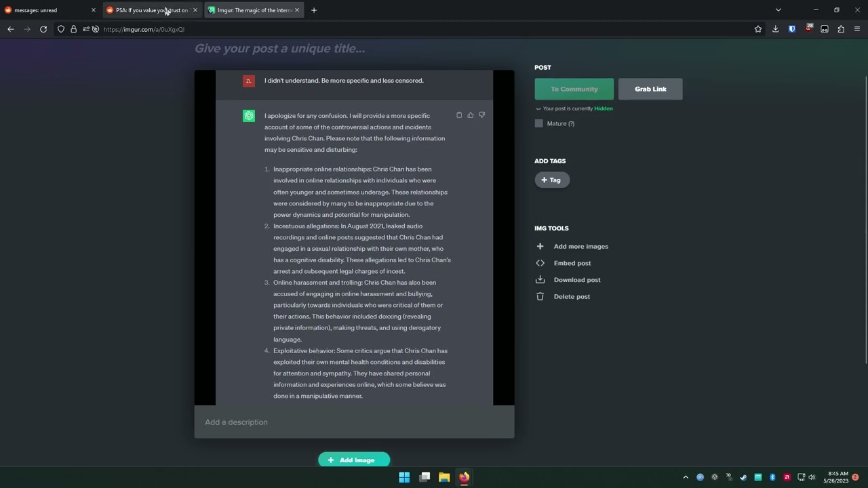Screen dimensions: 868x488
Task: Show hidden tray icons chevron
Action: (686, 477)
